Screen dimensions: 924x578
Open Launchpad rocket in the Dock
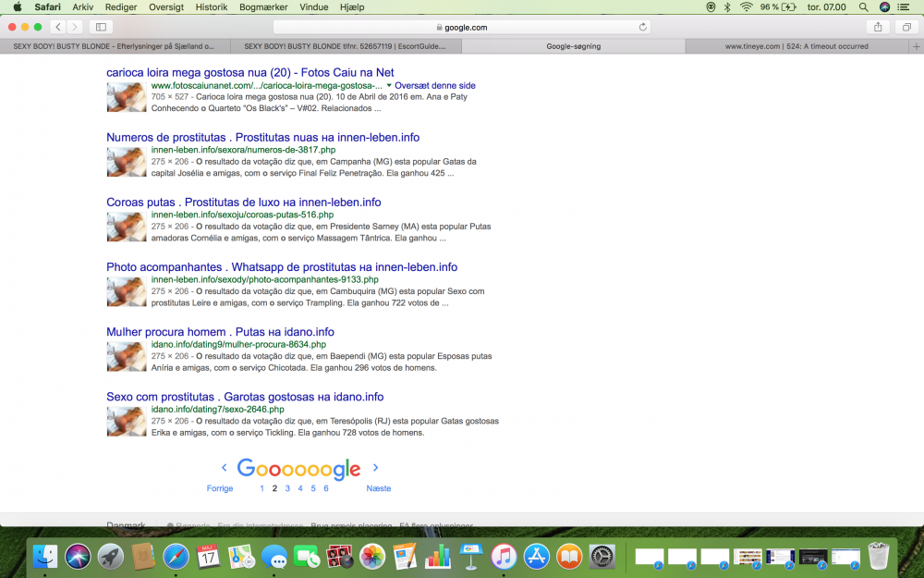coord(111,556)
